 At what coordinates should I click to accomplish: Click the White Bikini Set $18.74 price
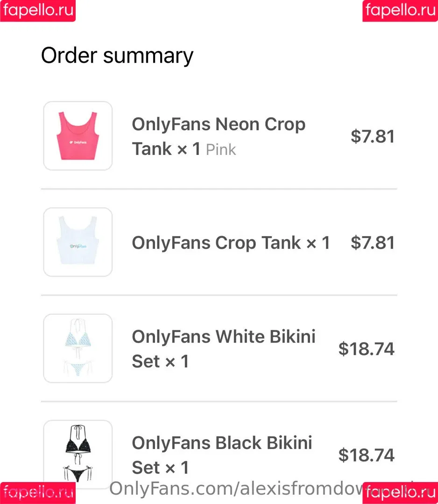point(366,349)
